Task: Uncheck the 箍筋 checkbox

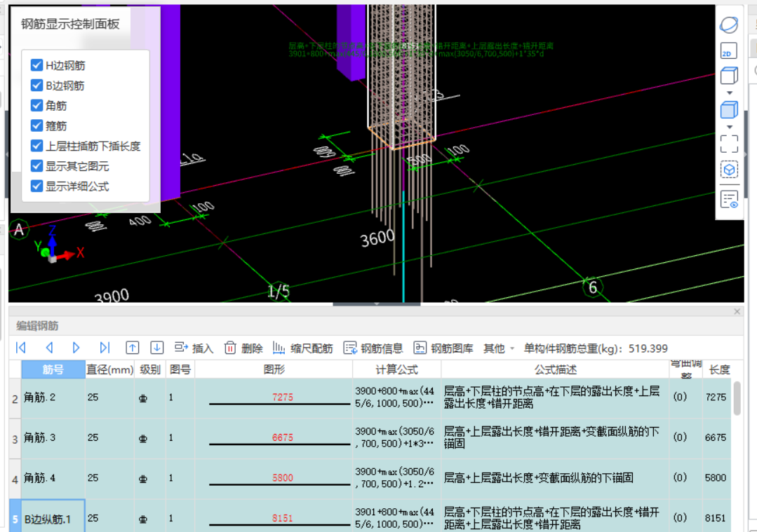Action: [36, 125]
